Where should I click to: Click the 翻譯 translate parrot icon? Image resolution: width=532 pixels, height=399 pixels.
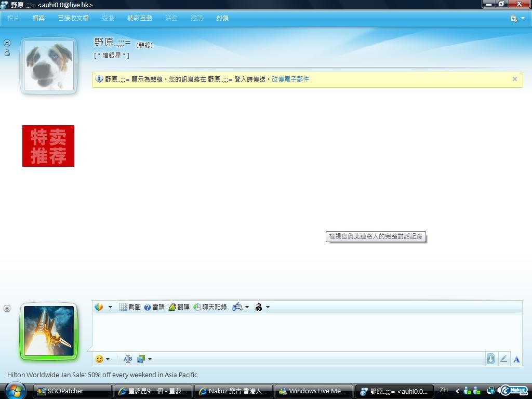[172, 307]
